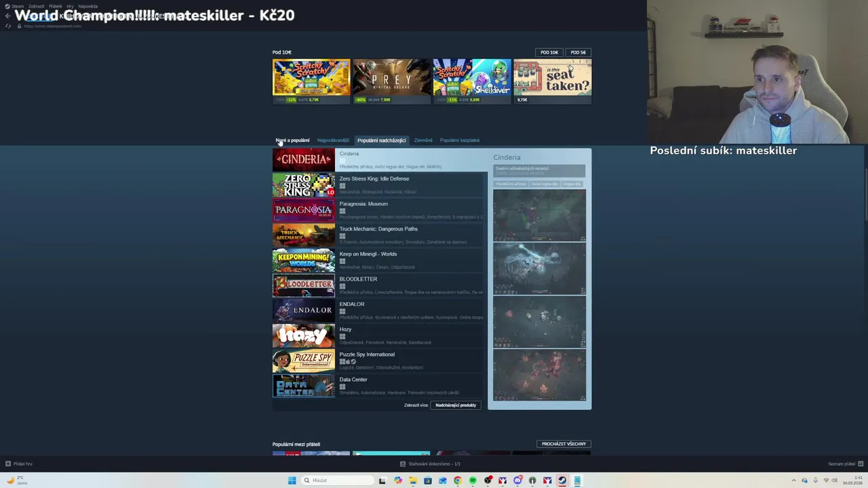Click the Steam page vertical scrollbar
This screenshot has width=868, height=488.
865,193
